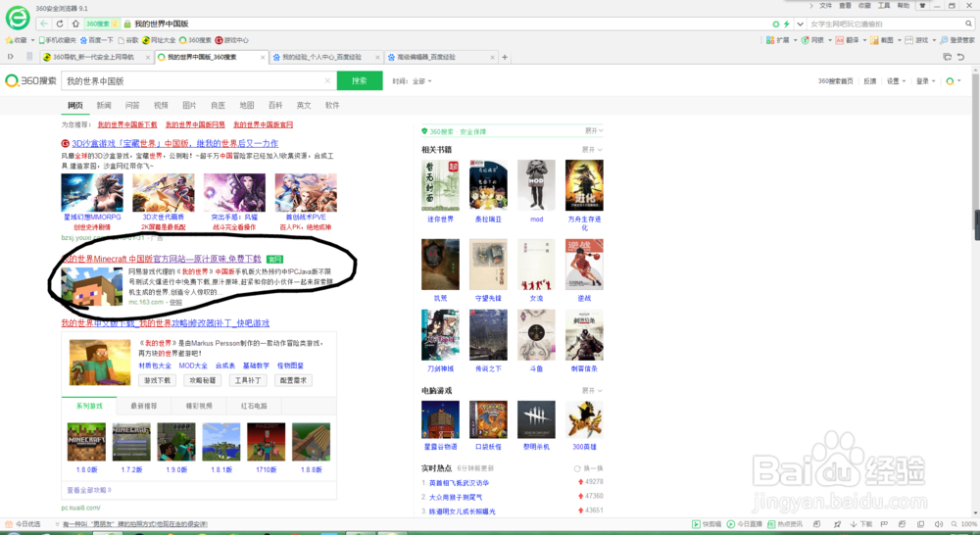980x535 pixels.
Task: Open the address bar history dropdown arrow
Action: [x=800, y=24]
